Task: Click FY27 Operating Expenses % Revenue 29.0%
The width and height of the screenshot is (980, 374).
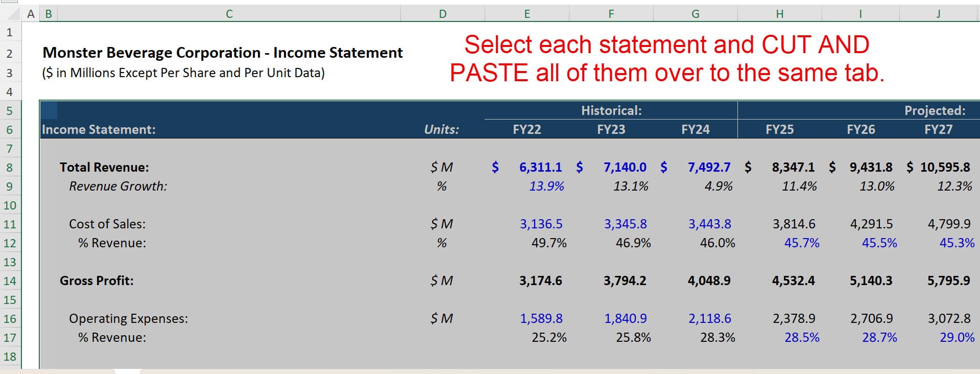Action: [x=957, y=338]
